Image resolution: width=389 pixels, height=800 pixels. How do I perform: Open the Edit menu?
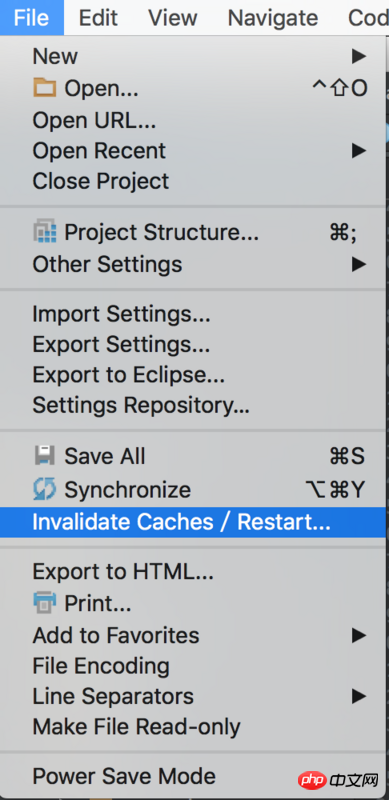(99, 18)
